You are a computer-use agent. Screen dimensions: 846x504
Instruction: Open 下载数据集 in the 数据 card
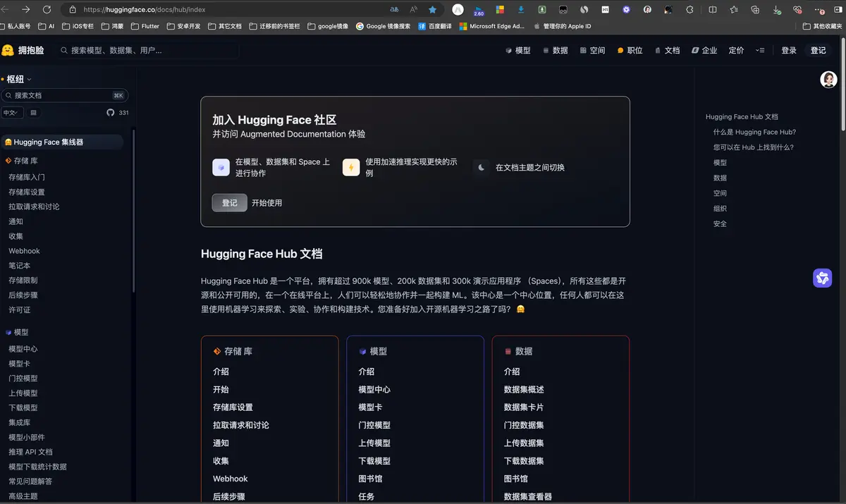coord(524,461)
